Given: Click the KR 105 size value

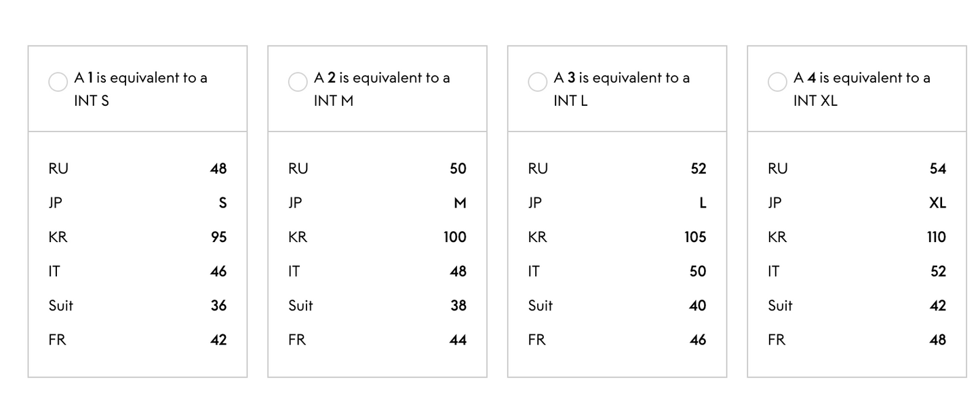Looking at the screenshot, I should (x=695, y=237).
